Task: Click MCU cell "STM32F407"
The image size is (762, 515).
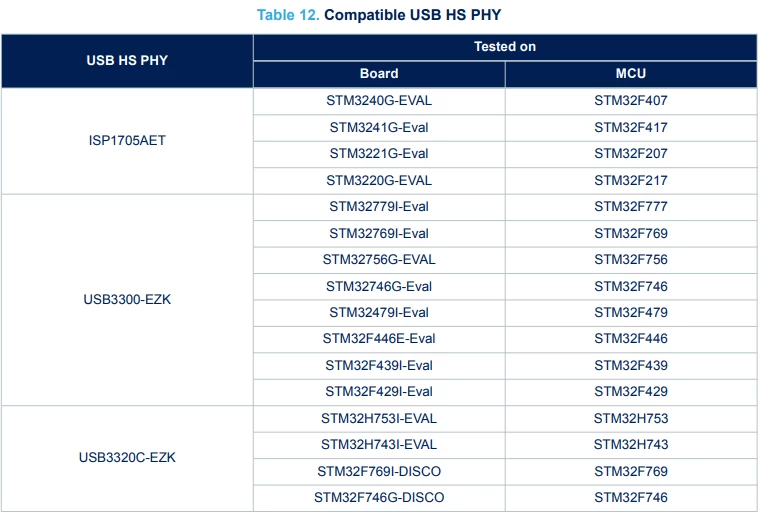Action: click(x=631, y=101)
